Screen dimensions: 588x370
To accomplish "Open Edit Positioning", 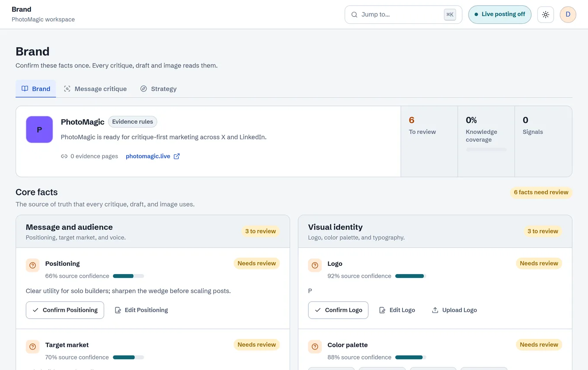I will pyautogui.click(x=141, y=310).
